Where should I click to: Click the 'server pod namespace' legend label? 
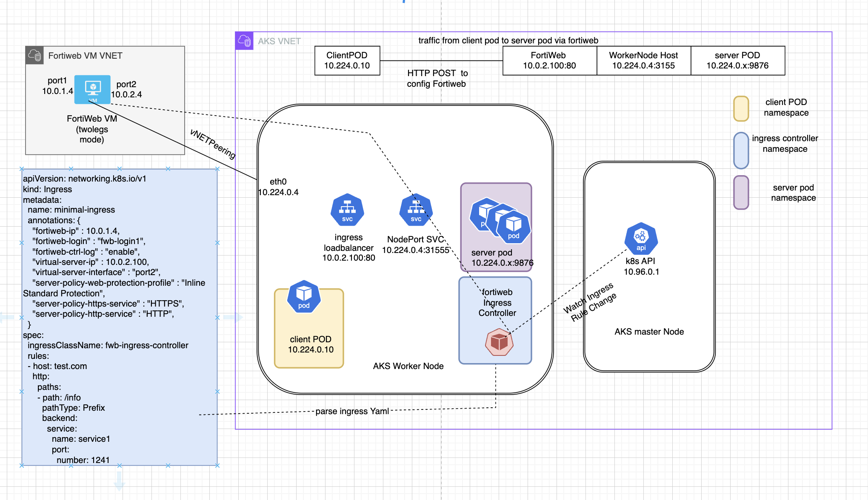pyautogui.click(x=793, y=193)
